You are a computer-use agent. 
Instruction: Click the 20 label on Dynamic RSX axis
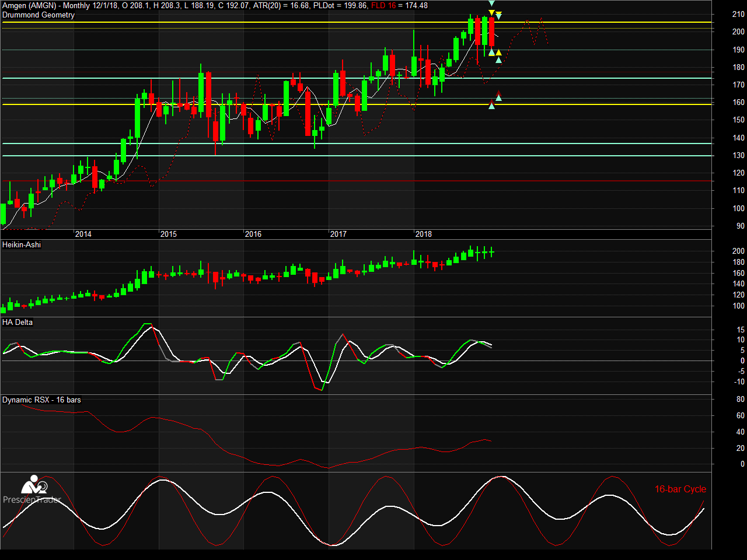click(741, 448)
